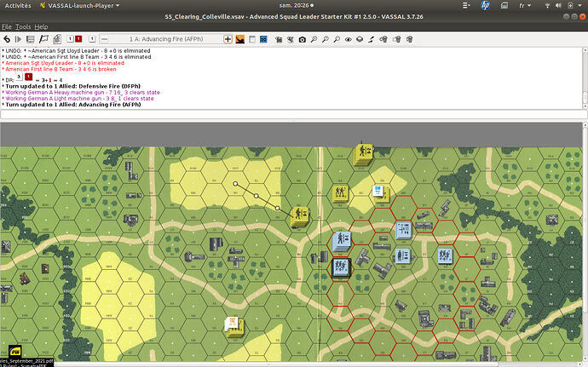
Task: Click the map horizontal scrollbar at bottom
Action: click(x=291, y=364)
